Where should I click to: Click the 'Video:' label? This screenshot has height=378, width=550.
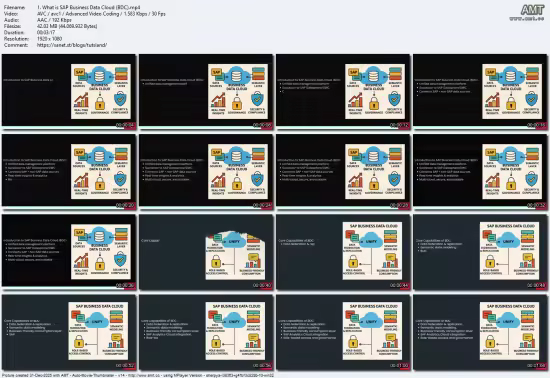[x=11, y=14]
